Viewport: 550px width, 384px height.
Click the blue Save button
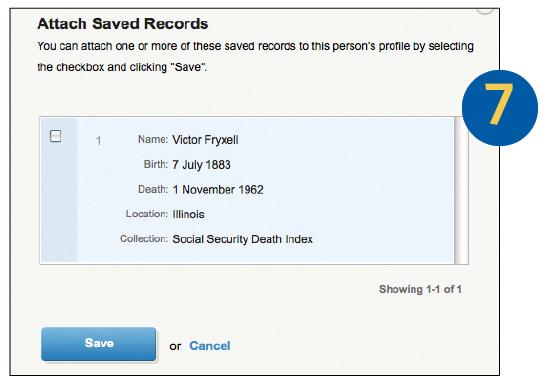[x=99, y=344]
